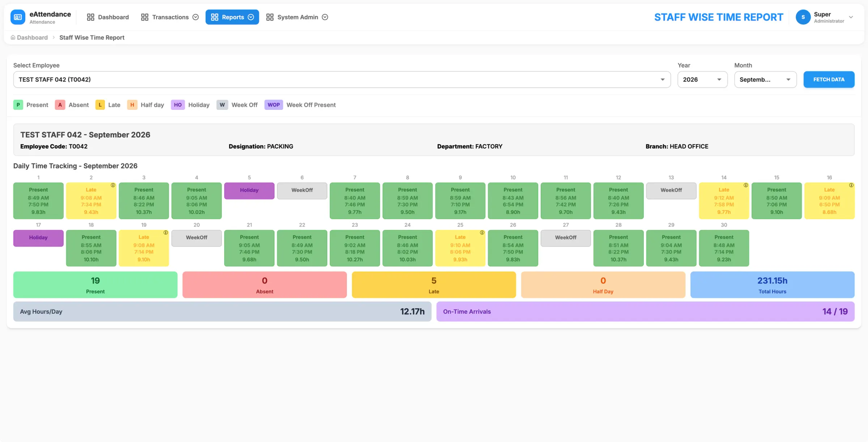Viewport: 868px width, 442px height.
Task: Click the red A Absent legend badge
Action: pyautogui.click(x=60, y=105)
